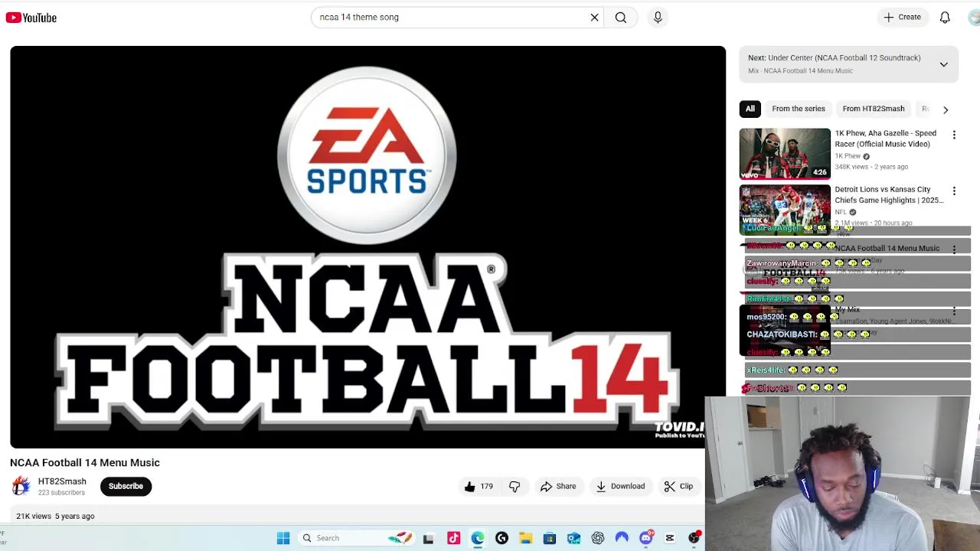Viewport: 980px width, 551px height.
Task: Open the notifications bell
Action: pos(945,17)
